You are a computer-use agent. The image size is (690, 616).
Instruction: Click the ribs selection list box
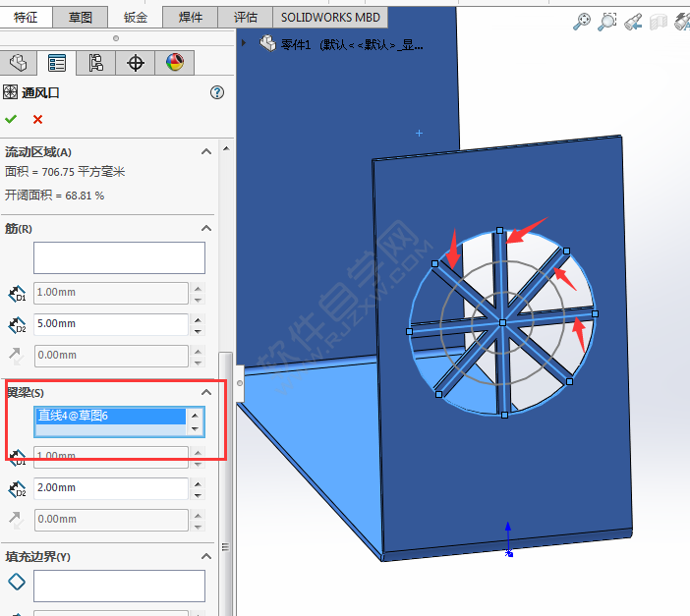[x=119, y=257]
